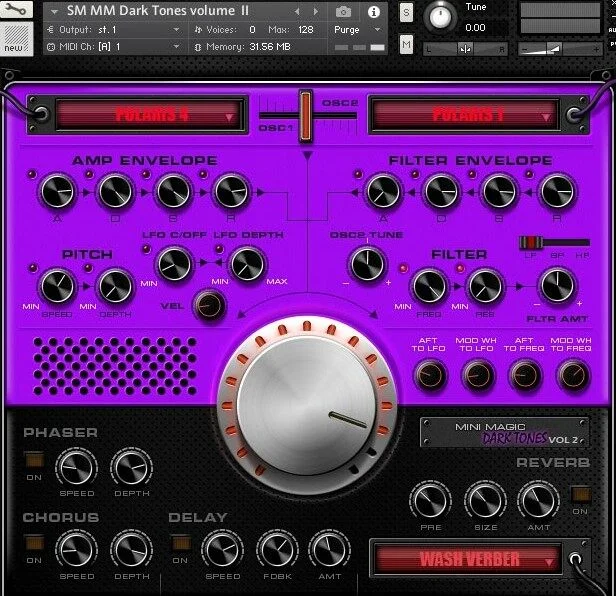Click the AFT TO LFO knob
Screen dimensions: 616x596
(x=430, y=375)
